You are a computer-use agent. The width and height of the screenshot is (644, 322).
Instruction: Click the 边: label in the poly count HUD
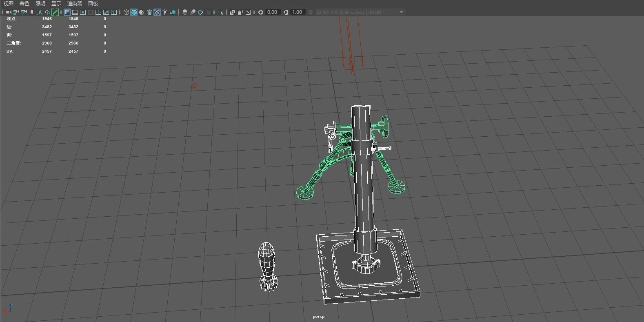click(x=9, y=27)
